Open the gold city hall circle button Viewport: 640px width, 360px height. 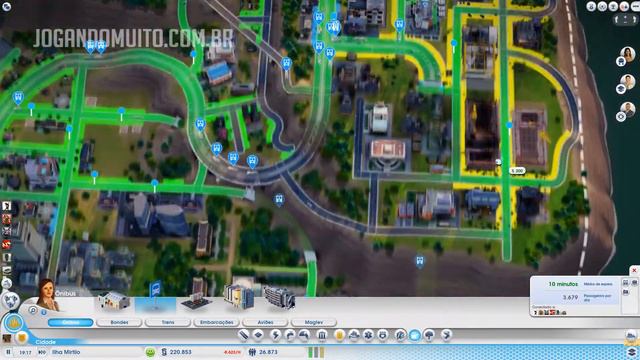point(13,323)
